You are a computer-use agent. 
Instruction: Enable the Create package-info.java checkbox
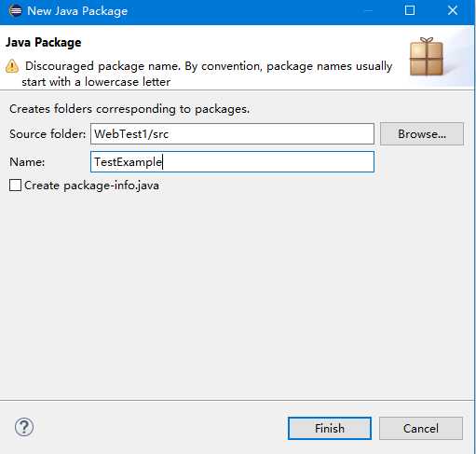click(x=15, y=186)
